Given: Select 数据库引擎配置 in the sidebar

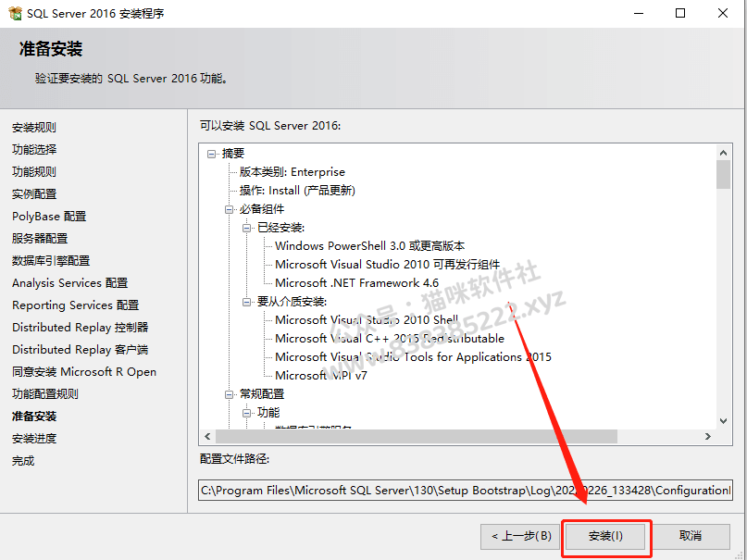Looking at the screenshot, I should 51,261.
